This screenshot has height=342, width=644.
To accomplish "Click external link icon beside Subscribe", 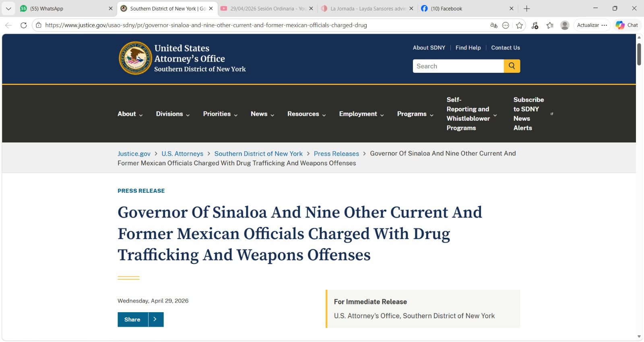I will [552, 114].
